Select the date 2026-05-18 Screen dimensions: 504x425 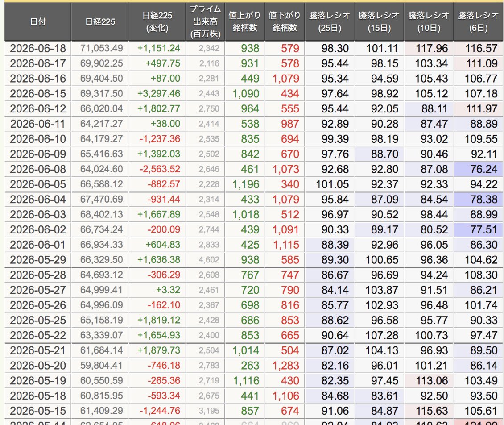pyautogui.click(x=38, y=396)
